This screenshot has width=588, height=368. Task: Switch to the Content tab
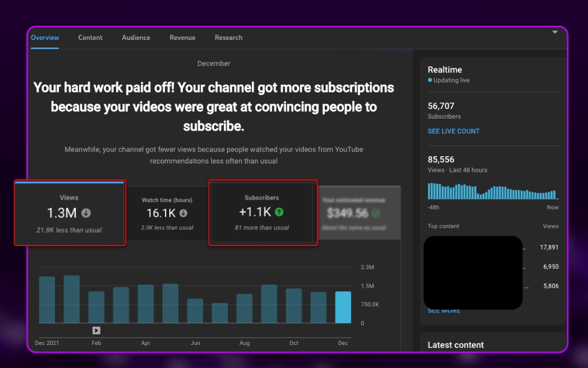coord(90,38)
